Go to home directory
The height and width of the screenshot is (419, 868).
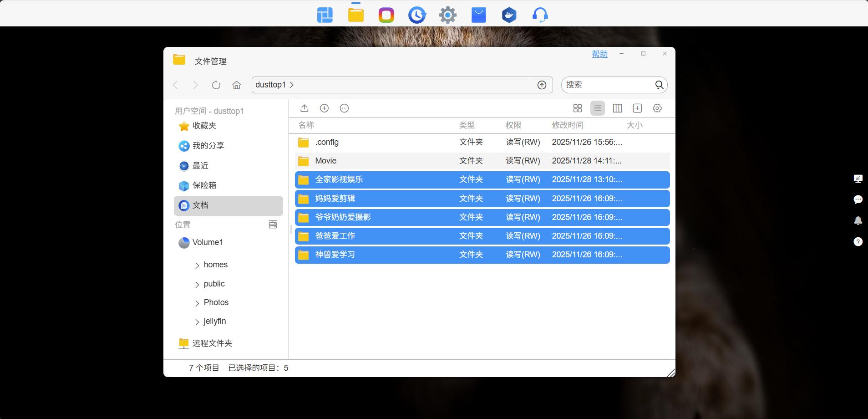pos(237,85)
